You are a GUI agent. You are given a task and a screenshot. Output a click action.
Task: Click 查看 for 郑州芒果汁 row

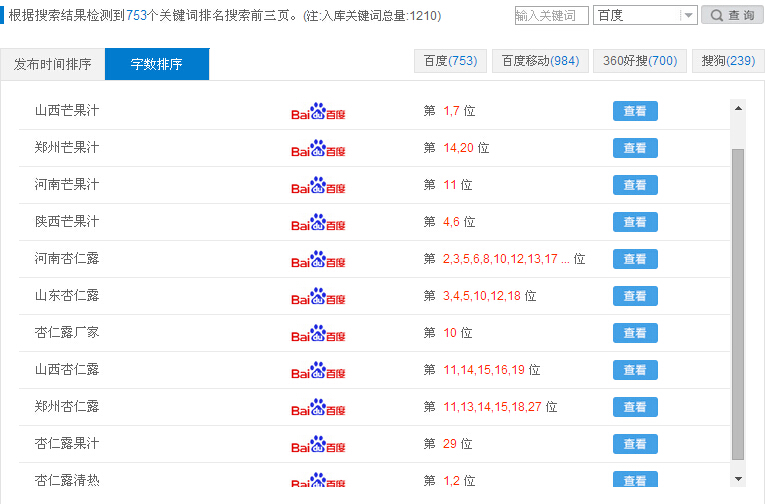635,148
